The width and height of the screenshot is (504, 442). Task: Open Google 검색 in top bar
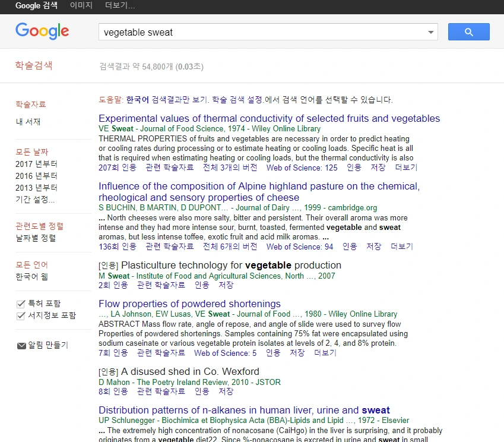(x=36, y=5)
